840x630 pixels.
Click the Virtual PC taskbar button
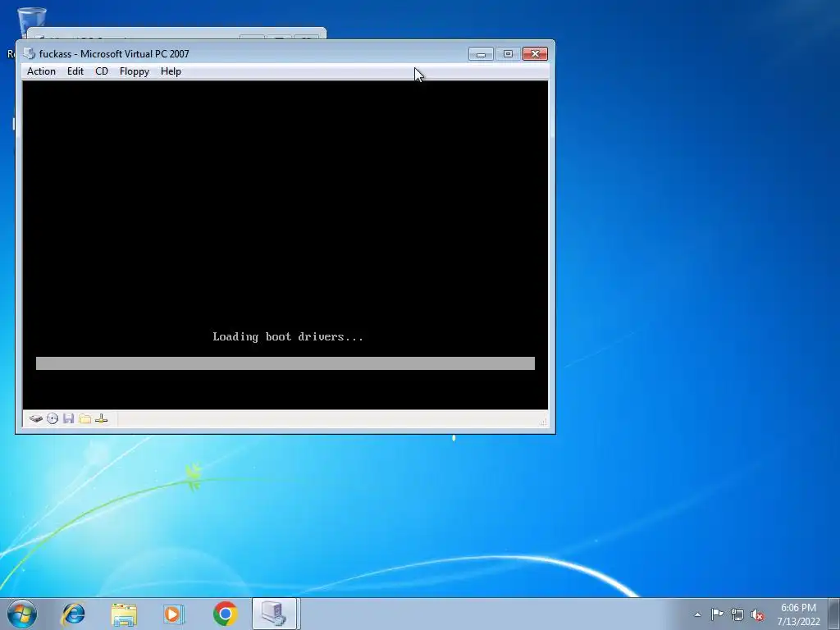pyautogui.click(x=275, y=614)
